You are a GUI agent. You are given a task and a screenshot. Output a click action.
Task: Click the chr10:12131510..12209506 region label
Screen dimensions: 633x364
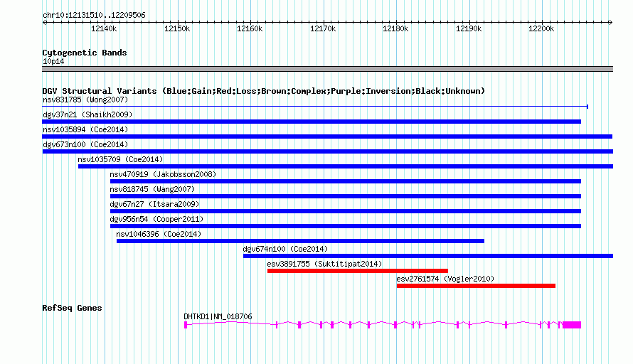pyautogui.click(x=94, y=15)
